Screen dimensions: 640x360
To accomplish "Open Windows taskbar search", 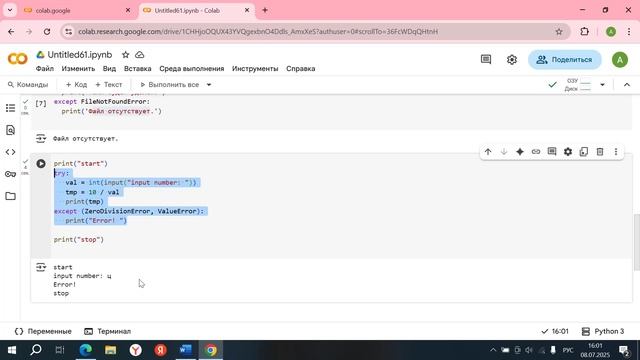I will 36,350.
